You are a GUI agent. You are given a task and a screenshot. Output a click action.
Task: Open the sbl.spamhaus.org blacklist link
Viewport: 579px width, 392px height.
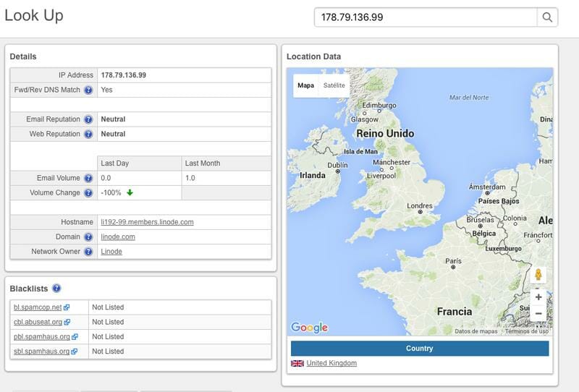[x=42, y=351]
